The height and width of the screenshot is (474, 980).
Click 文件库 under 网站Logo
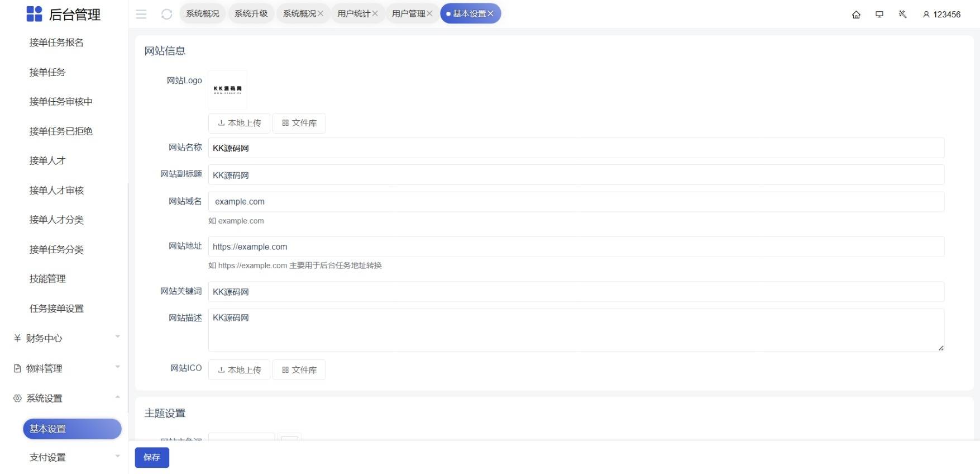click(x=299, y=123)
